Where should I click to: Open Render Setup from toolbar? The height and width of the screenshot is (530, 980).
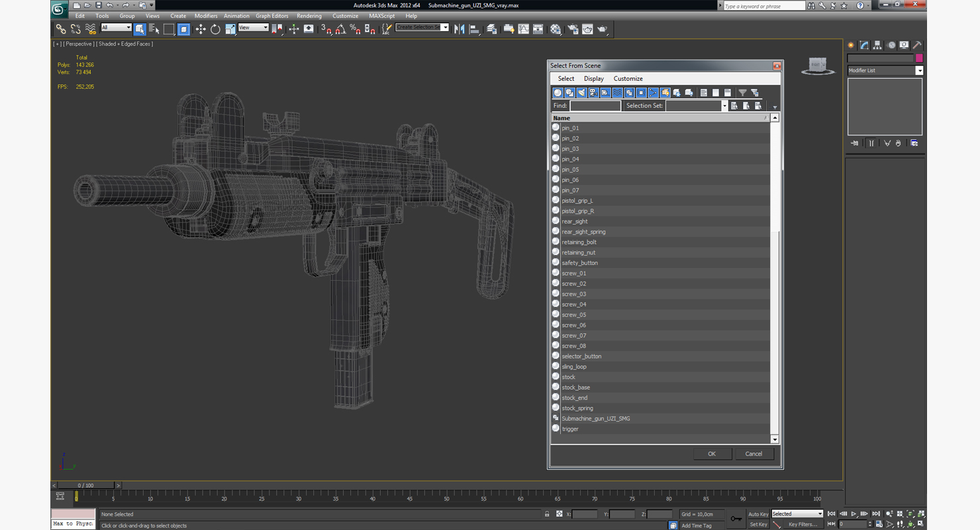[x=572, y=29]
